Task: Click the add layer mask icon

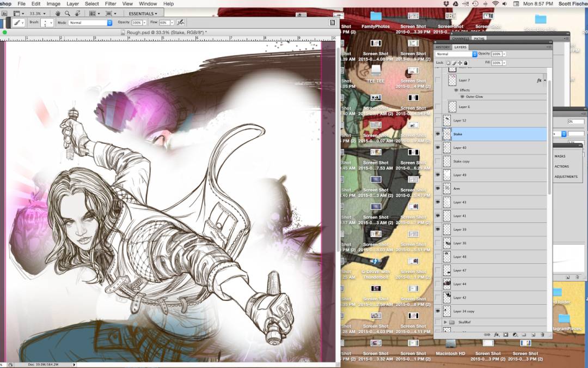Action: [505, 334]
